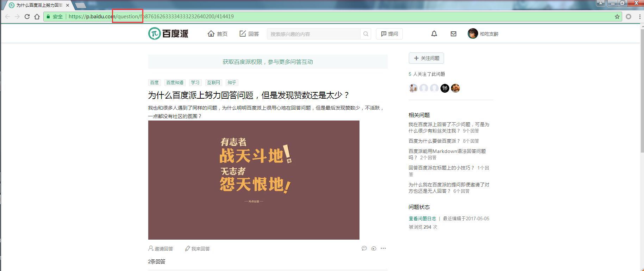Click 关注问题 follow question button
644x271 pixels.
[x=426, y=58]
